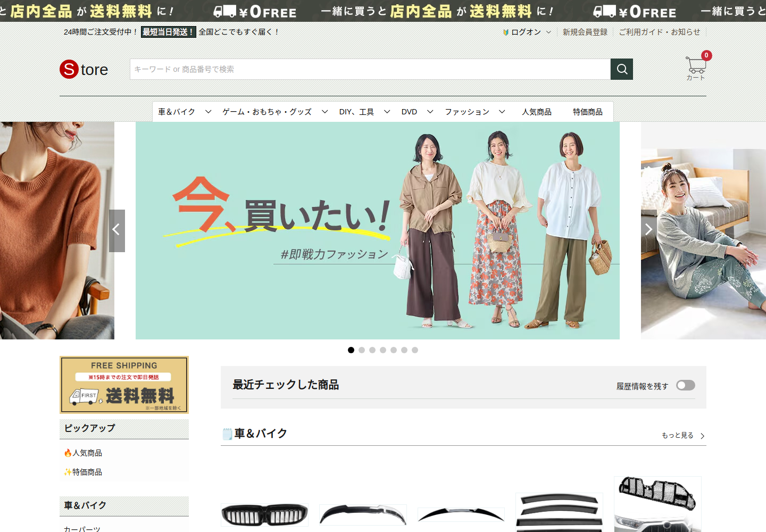Viewport: 766px width, 532px height.
Task: Open the mesh front grille product thumbnail
Action: [657, 504]
